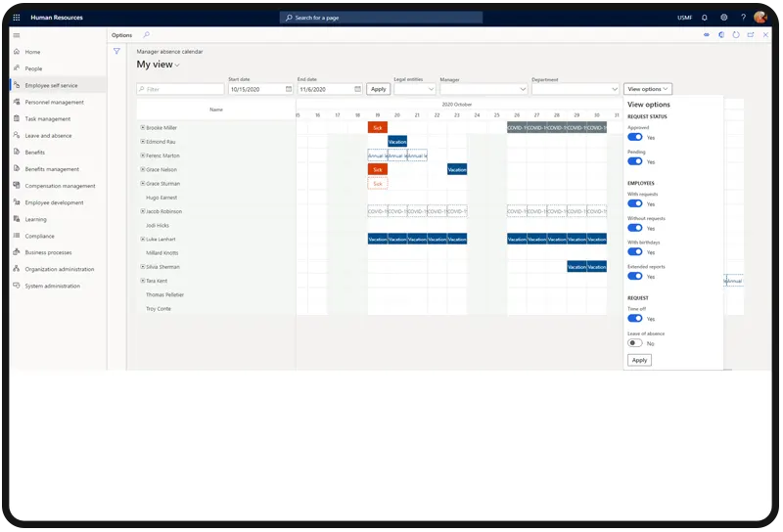The height and width of the screenshot is (532, 783).
Task: Expand the Legal entities dropdown
Action: tap(430, 89)
